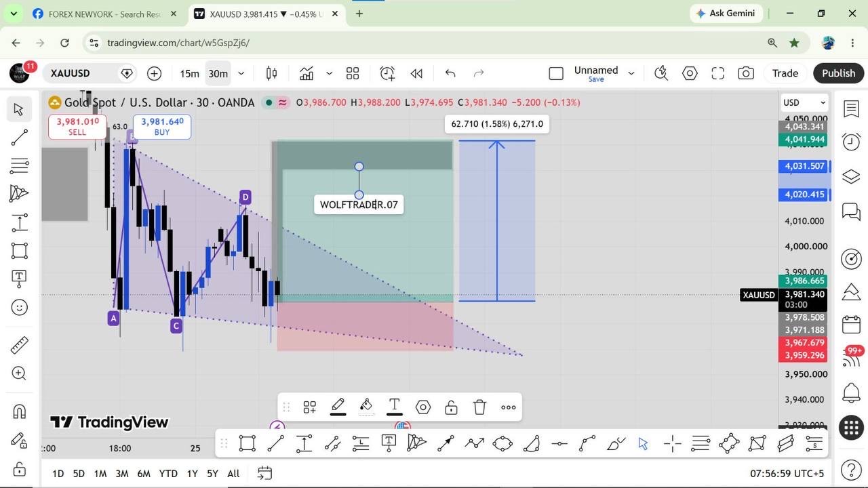Activate the zoom in magnifier tool
The height and width of the screenshot is (488, 868).
point(19,373)
